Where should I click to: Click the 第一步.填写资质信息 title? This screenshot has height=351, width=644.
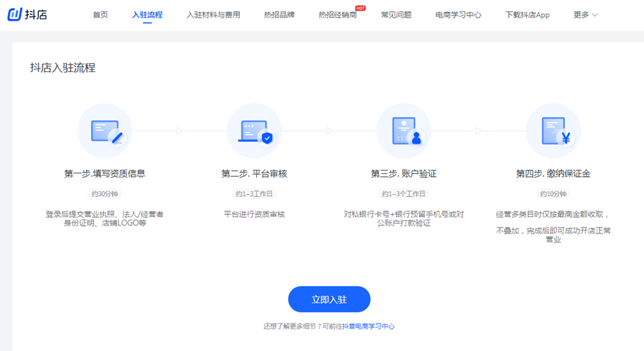[x=105, y=174]
